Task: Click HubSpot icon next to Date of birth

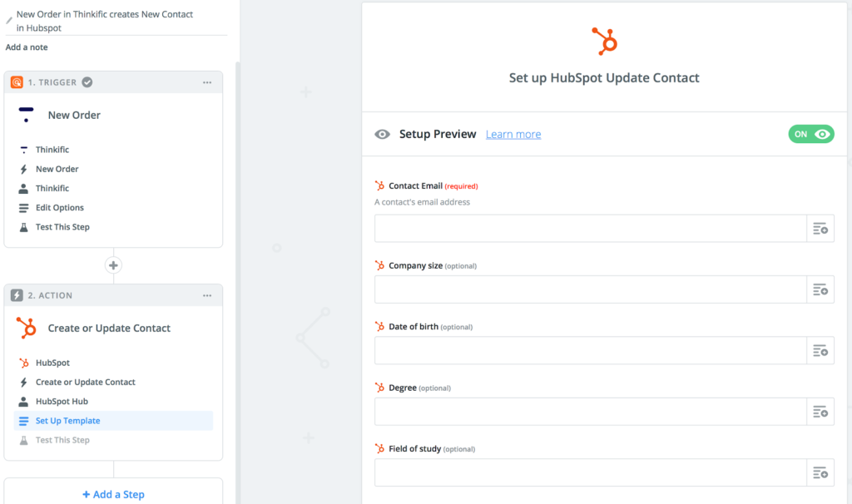Action: [x=379, y=326]
